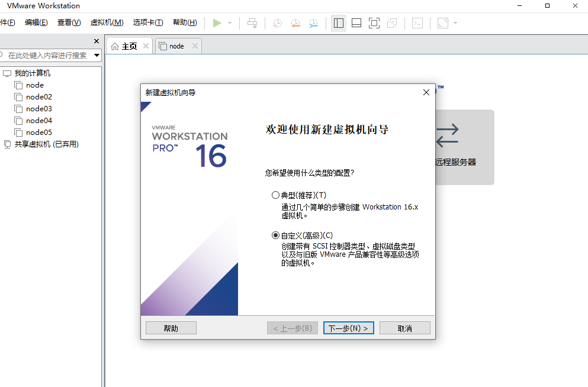Switch to the node tab

(x=175, y=46)
